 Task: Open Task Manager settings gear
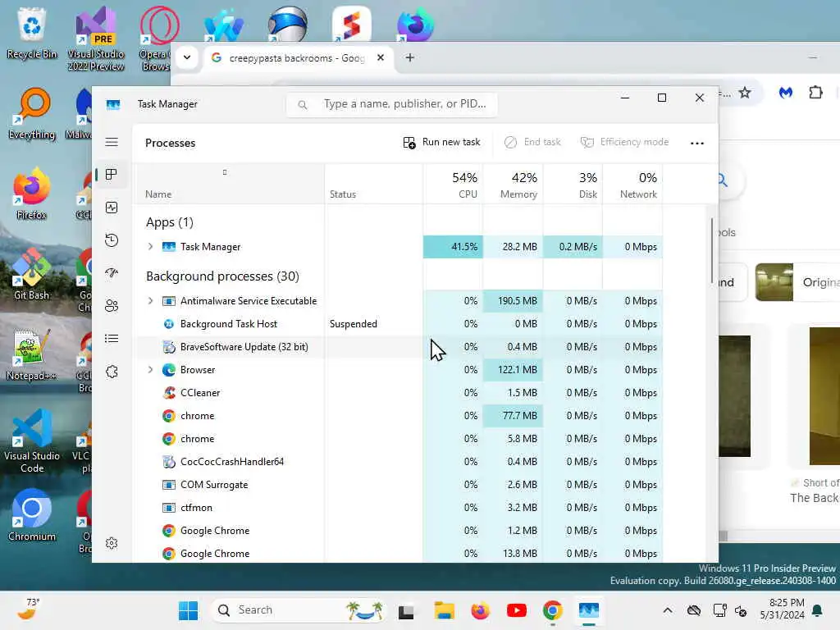coord(112,543)
